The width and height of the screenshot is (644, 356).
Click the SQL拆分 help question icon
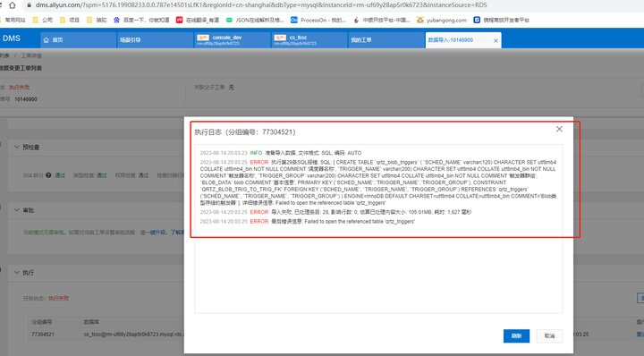(x=48, y=175)
